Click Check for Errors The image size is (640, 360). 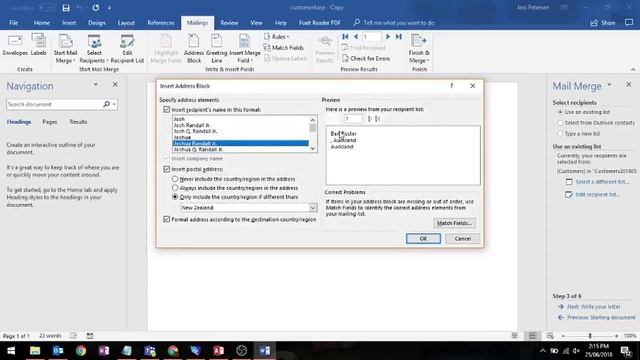click(x=366, y=58)
